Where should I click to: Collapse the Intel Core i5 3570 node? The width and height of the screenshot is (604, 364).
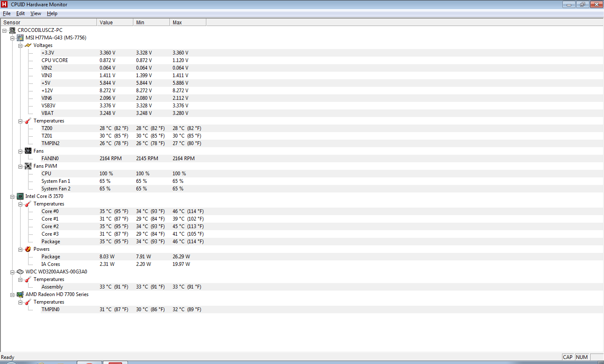13,197
